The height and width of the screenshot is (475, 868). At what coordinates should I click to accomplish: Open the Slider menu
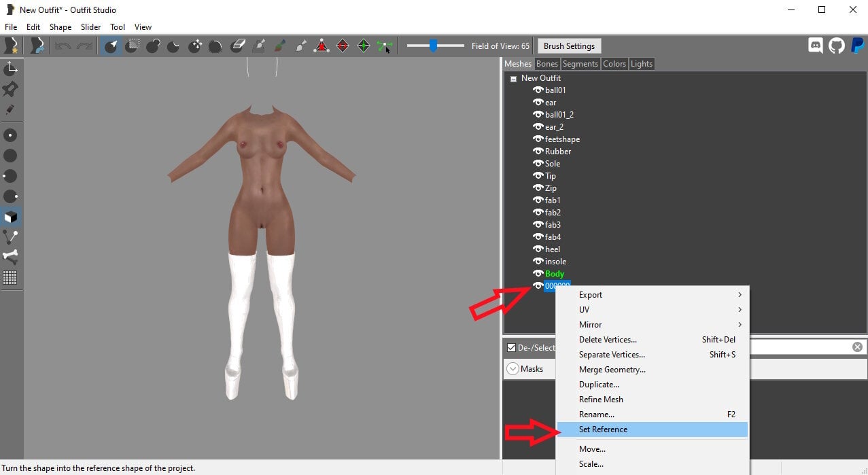pyautogui.click(x=90, y=27)
